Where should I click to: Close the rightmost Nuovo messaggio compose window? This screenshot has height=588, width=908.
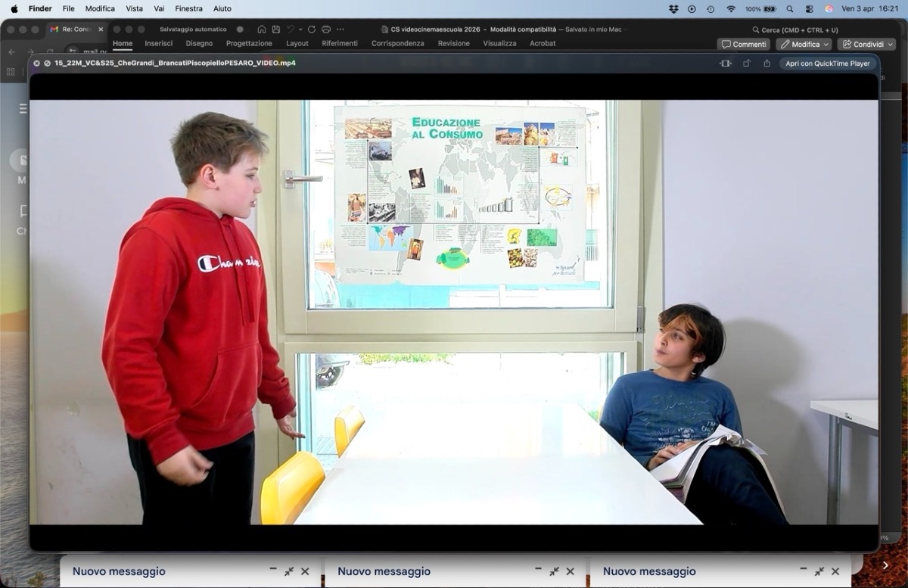(x=835, y=571)
